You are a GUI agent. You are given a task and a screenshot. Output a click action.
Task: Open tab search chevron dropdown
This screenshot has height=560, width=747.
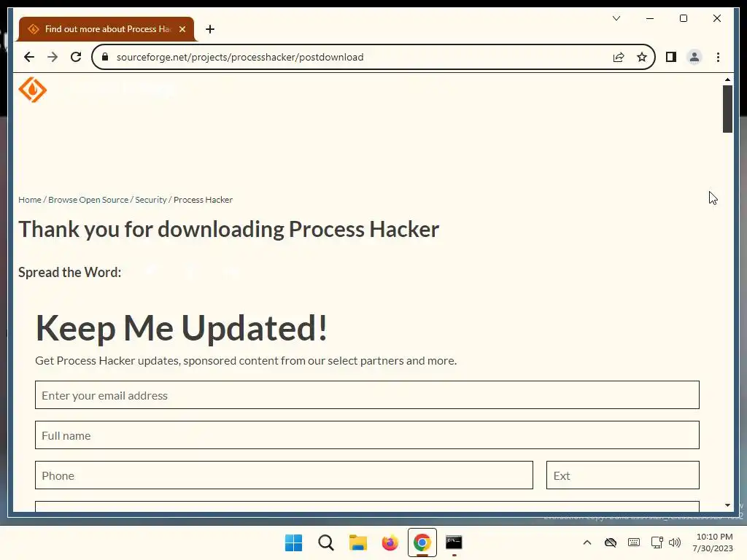click(x=616, y=18)
